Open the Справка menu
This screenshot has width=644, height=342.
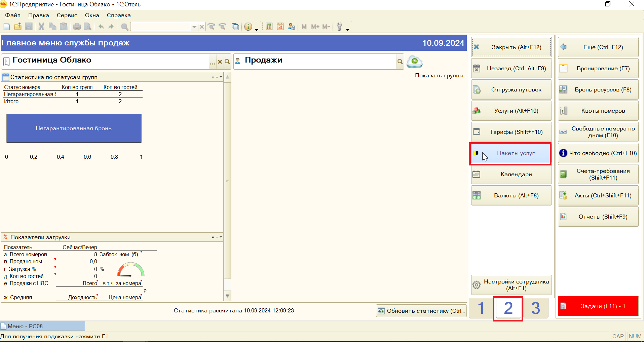point(119,15)
